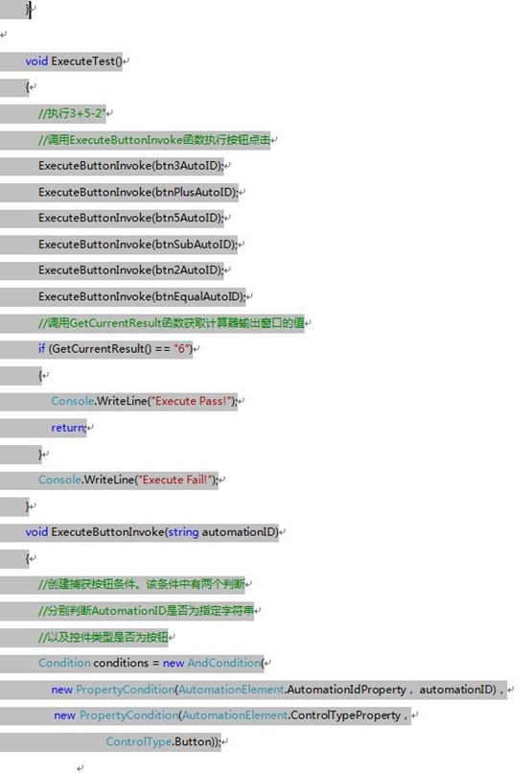The width and height of the screenshot is (532, 773).
Task: Click the Console.WriteLine("Execute Pass!") line
Action: [145, 401]
